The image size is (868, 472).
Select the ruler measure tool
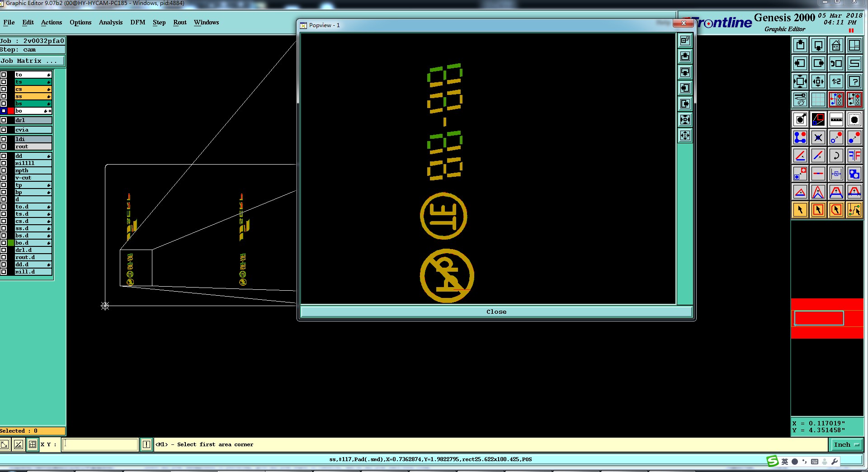tap(836, 120)
